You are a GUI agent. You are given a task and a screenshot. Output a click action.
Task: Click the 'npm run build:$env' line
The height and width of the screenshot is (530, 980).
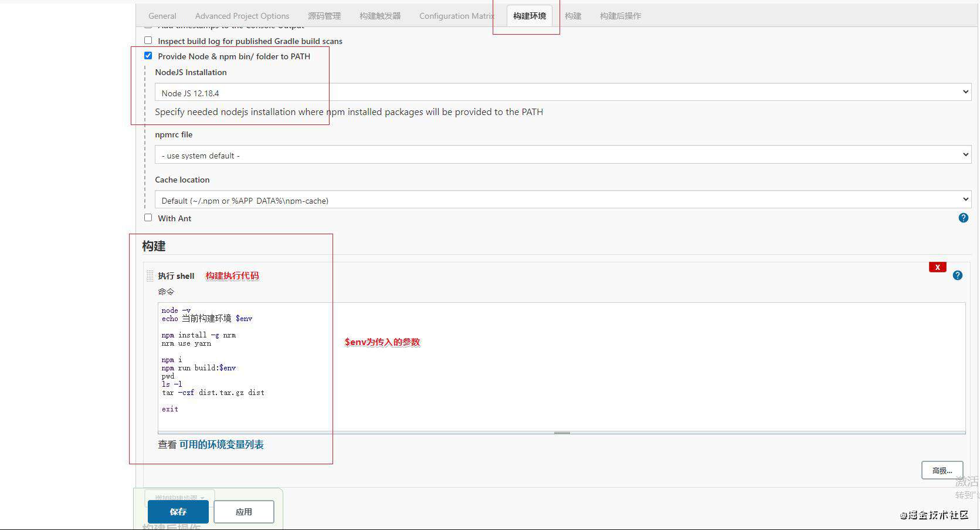point(199,368)
